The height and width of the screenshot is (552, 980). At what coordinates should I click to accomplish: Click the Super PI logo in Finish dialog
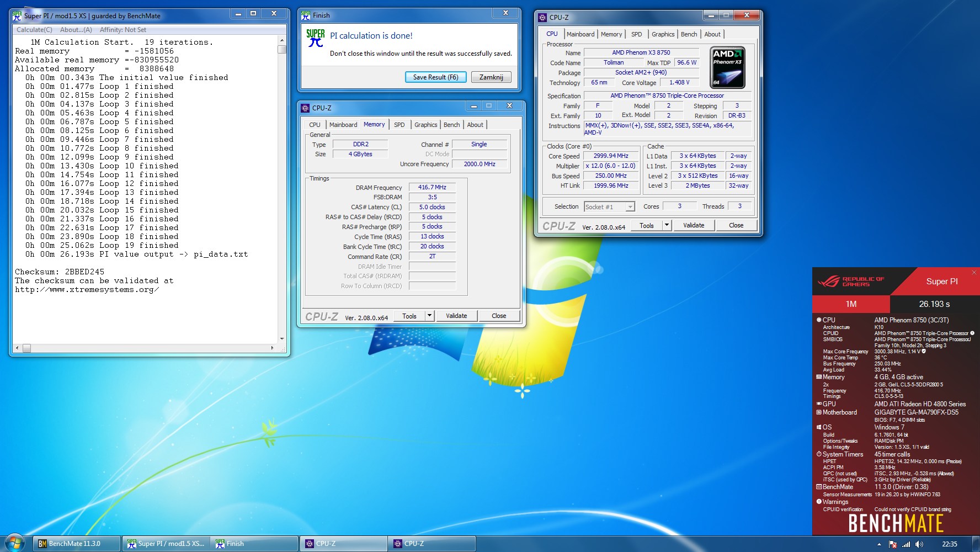coord(316,38)
